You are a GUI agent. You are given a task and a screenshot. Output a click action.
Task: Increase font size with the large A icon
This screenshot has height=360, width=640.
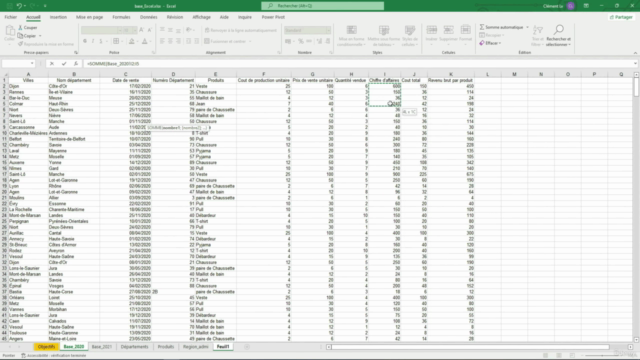[142, 30]
